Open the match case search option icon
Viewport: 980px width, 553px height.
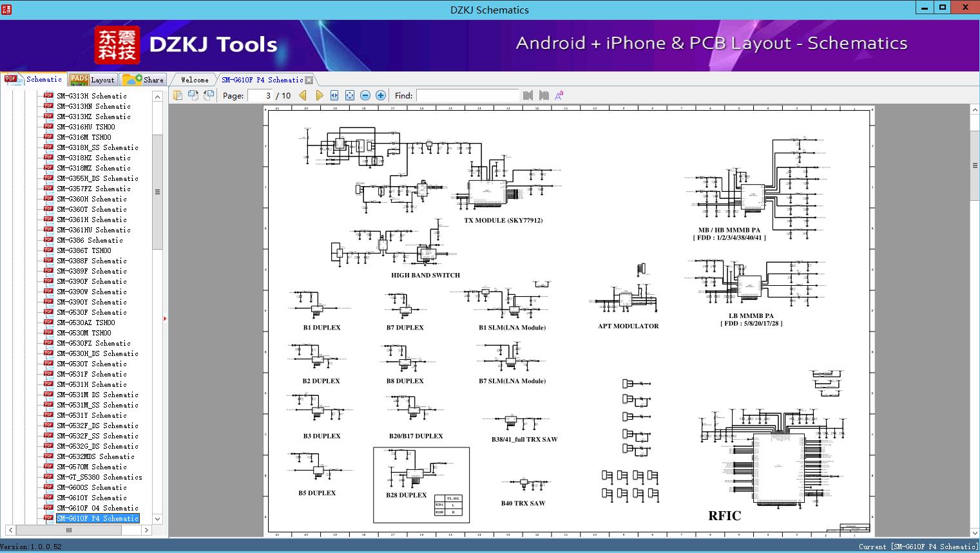pos(559,95)
